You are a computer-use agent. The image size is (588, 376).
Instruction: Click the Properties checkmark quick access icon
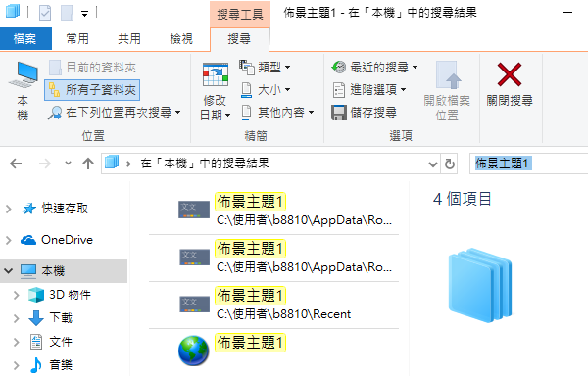45,13
